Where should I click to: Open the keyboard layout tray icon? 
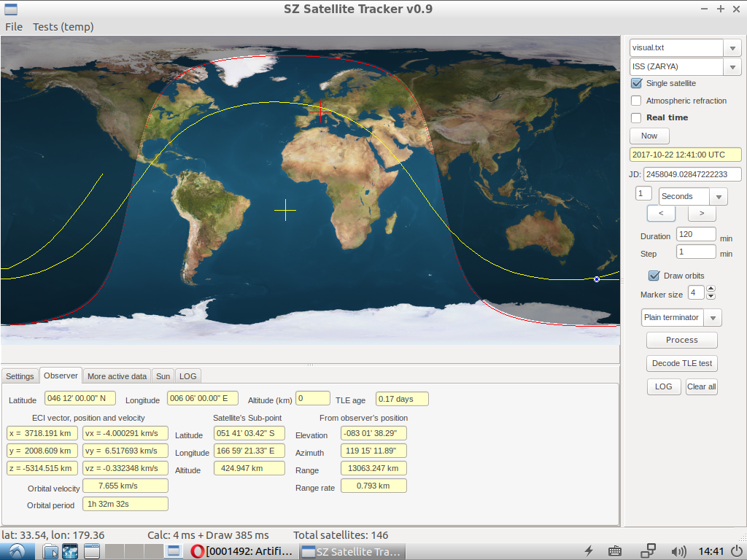click(615, 551)
